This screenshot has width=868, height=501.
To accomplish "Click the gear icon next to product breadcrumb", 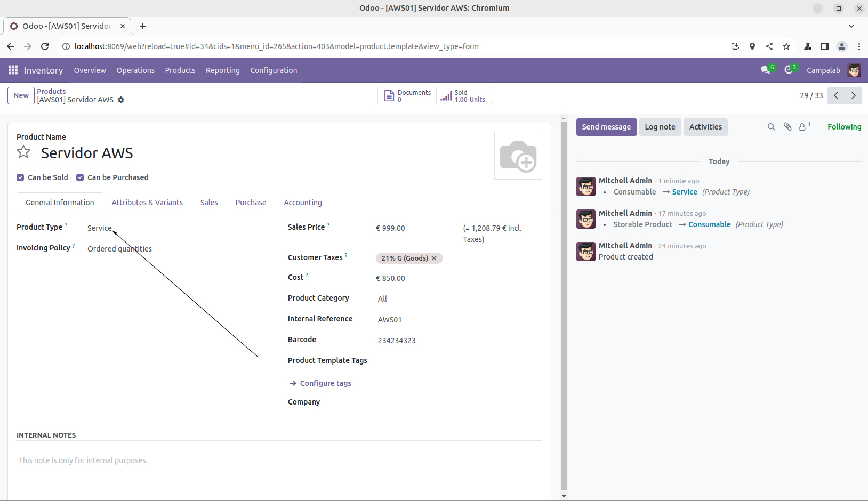I will pos(121,100).
